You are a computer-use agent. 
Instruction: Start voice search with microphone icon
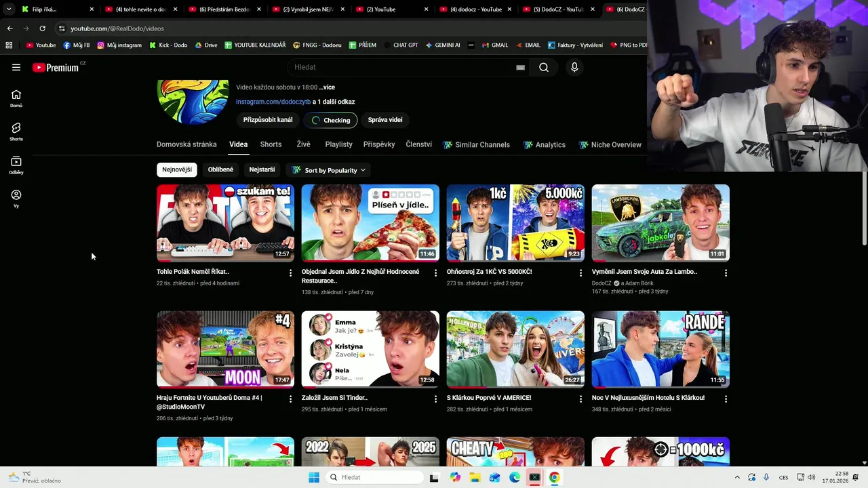coord(574,67)
